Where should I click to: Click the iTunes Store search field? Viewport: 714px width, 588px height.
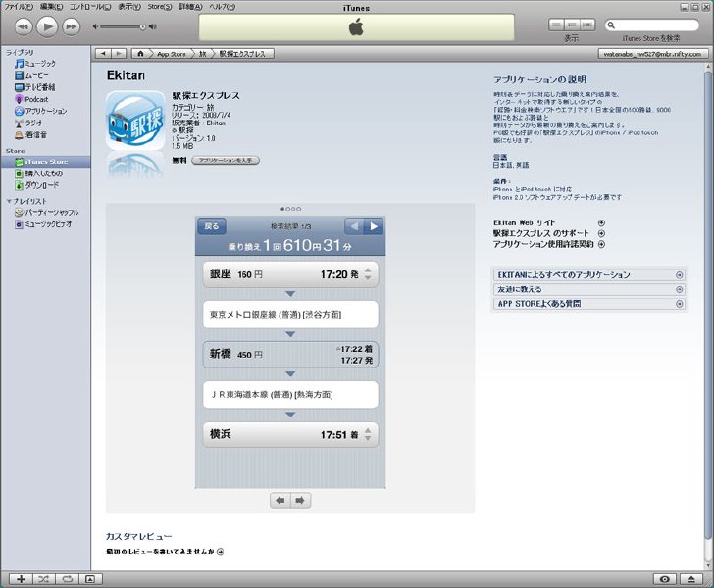(651, 25)
